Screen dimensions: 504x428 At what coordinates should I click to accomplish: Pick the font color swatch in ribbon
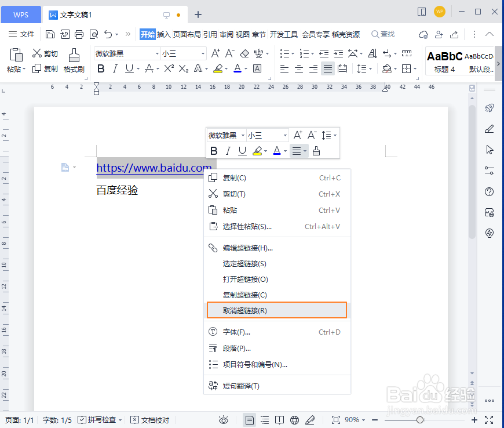pos(238,68)
